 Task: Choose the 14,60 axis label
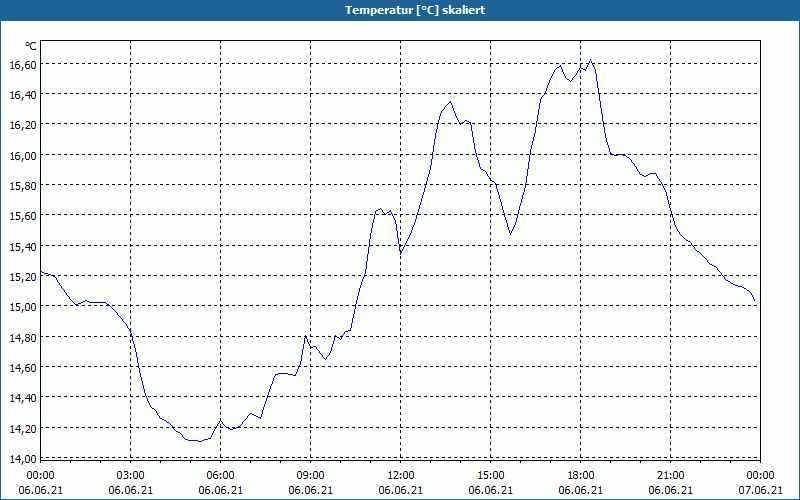[x=23, y=367]
